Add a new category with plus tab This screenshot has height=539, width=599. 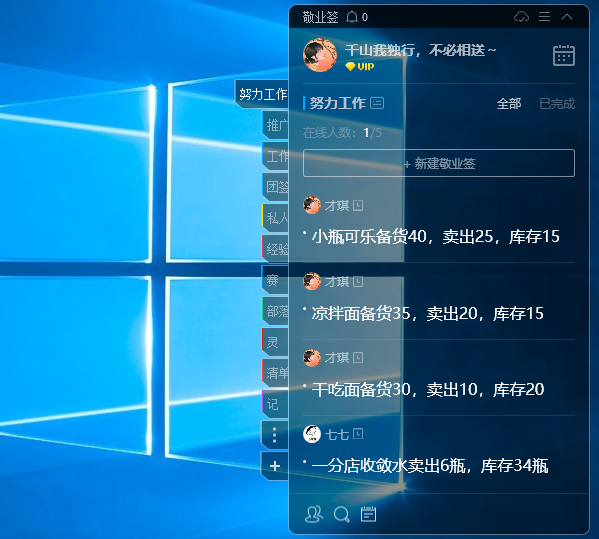[275, 466]
